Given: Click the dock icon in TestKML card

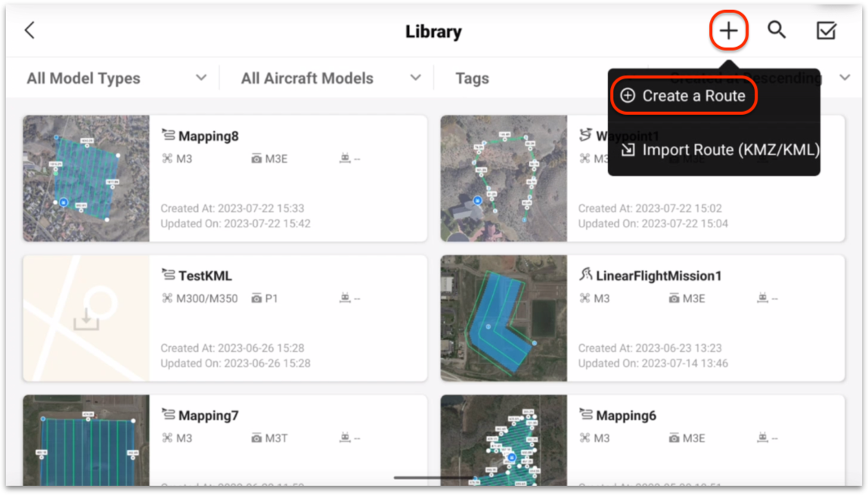Looking at the screenshot, I should (x=345, y=298).
